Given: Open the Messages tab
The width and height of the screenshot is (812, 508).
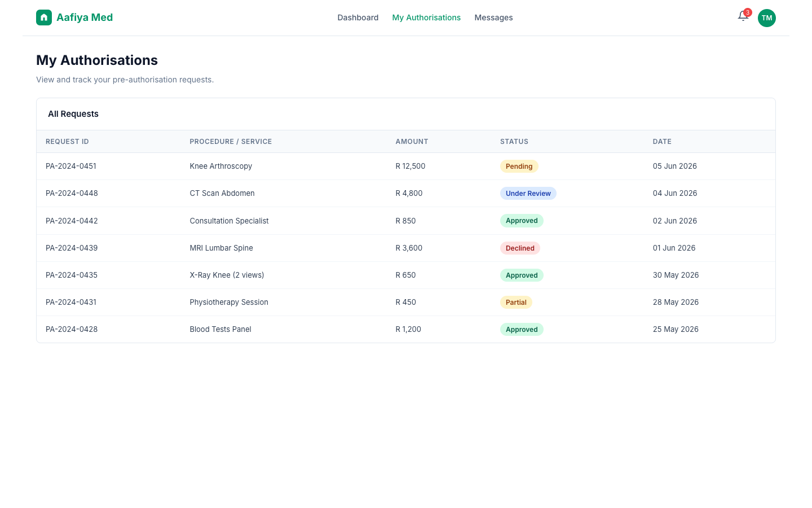Looking at the screenshot, I should point(493,17).
